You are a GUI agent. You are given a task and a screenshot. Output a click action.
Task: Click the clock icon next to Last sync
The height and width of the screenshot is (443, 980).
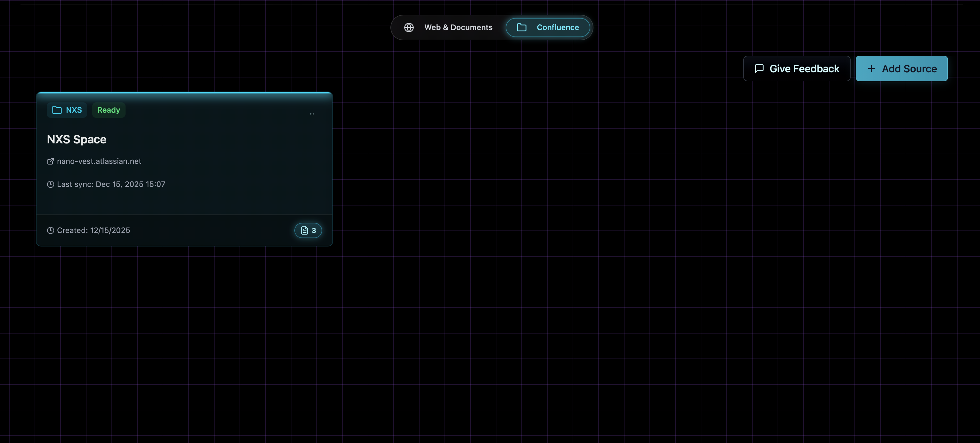click(x=50, y=184)
